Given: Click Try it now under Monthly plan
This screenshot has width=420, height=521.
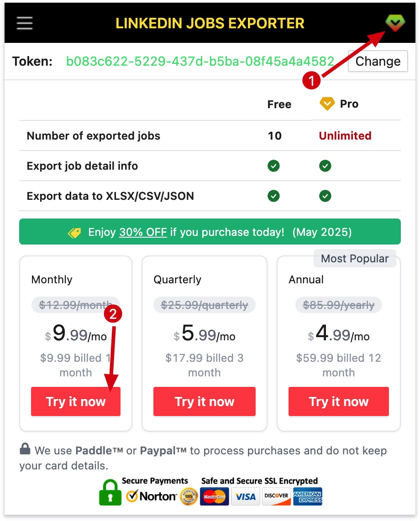Looking at the screenshot, I should [75, 401].
